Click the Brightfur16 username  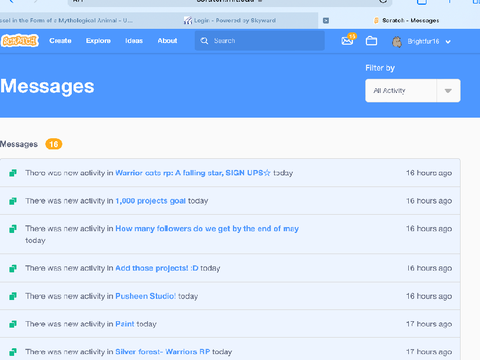pyautogui.click(x=423, y=42)
